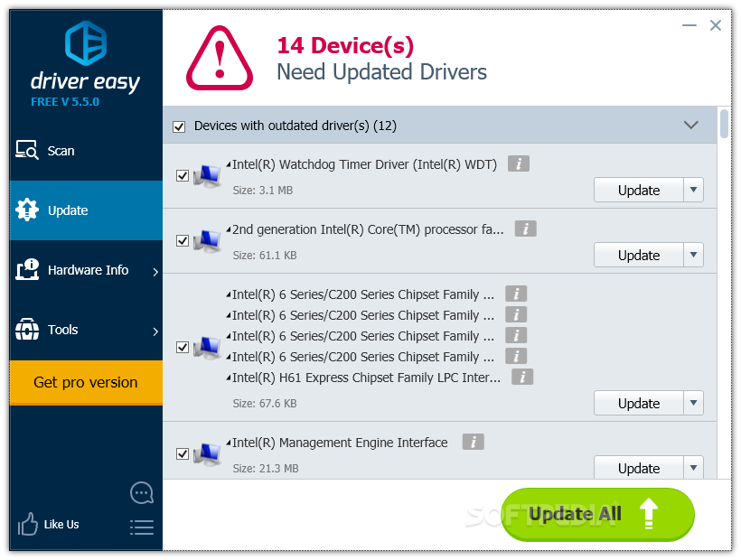Open Update dropdown arrow for Watchdog Timer Driver
The height and width of the screenshot is (560, 741).
coord(693,190)
